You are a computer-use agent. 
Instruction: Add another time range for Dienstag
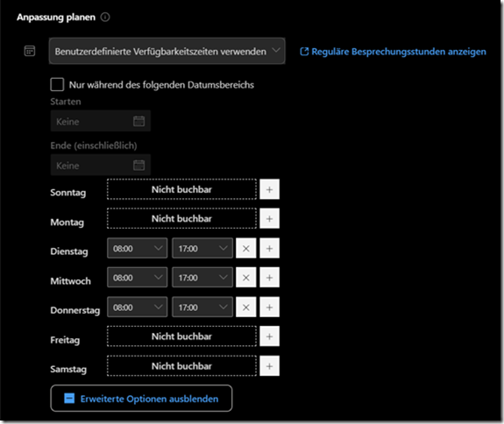269,248
